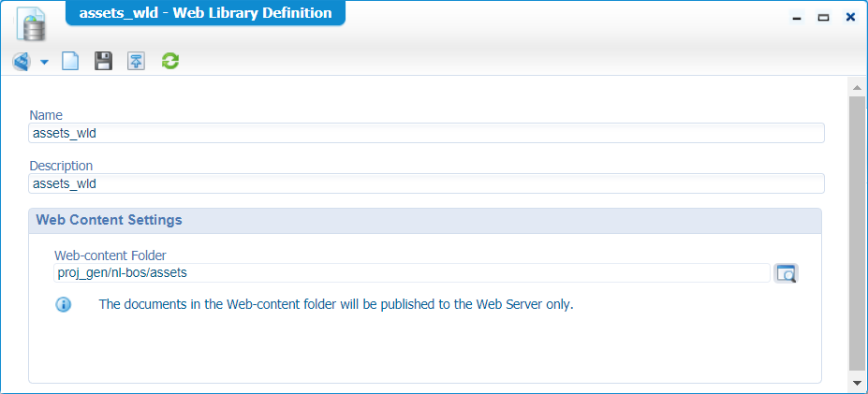Focus the Description text field
Image resolution: width=868 pixels, height=394 pixels.
coord(426,183)
